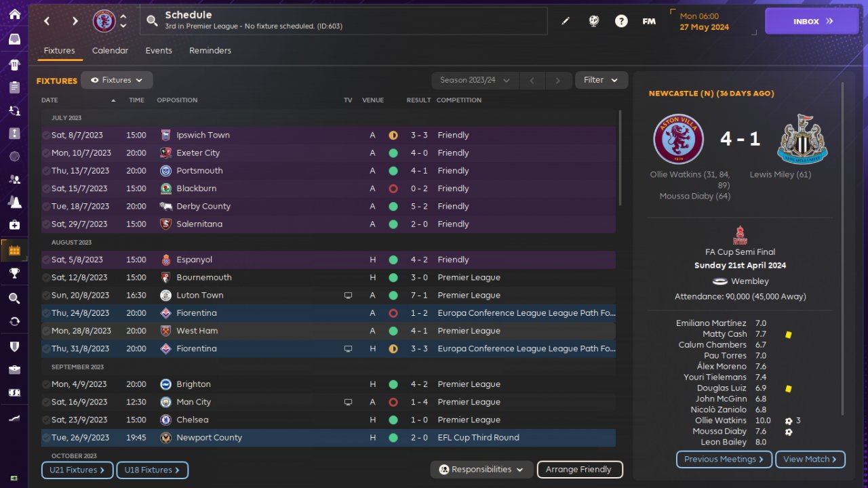The image size is (868, 488).
Task: Click the Arrange Friendly button
Action: pos(579,469)
